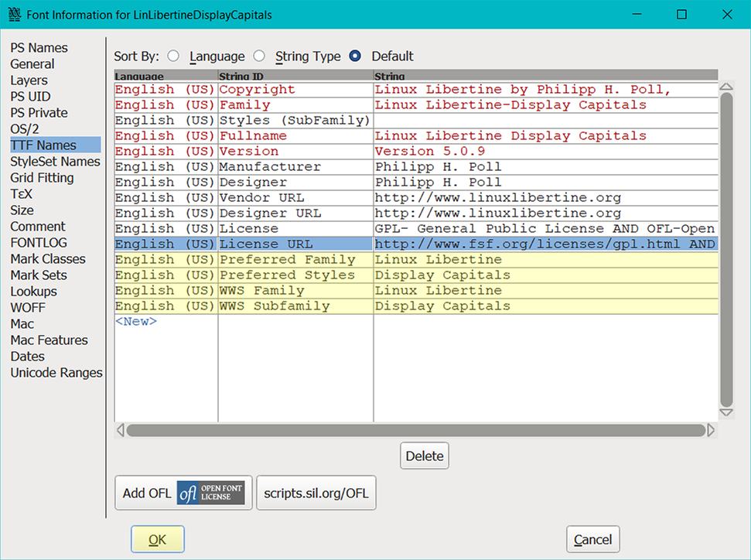Image resolution: width=751 pixels, height=560 pixels.
Task: Select the TTF Names section
Action: point(56,145)
